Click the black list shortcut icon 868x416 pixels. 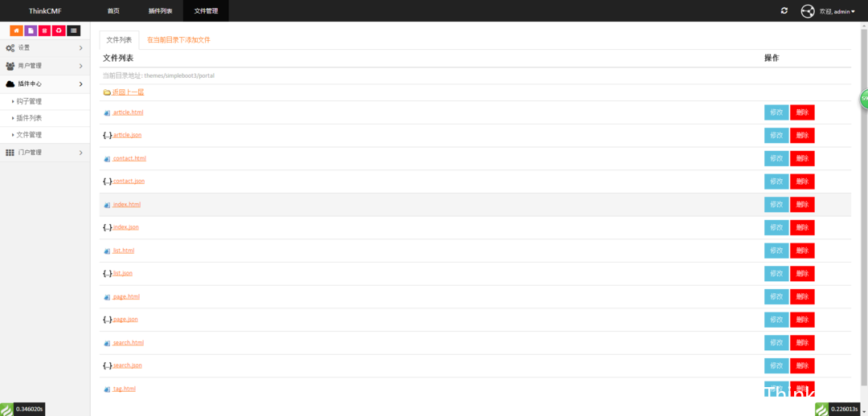74,31
